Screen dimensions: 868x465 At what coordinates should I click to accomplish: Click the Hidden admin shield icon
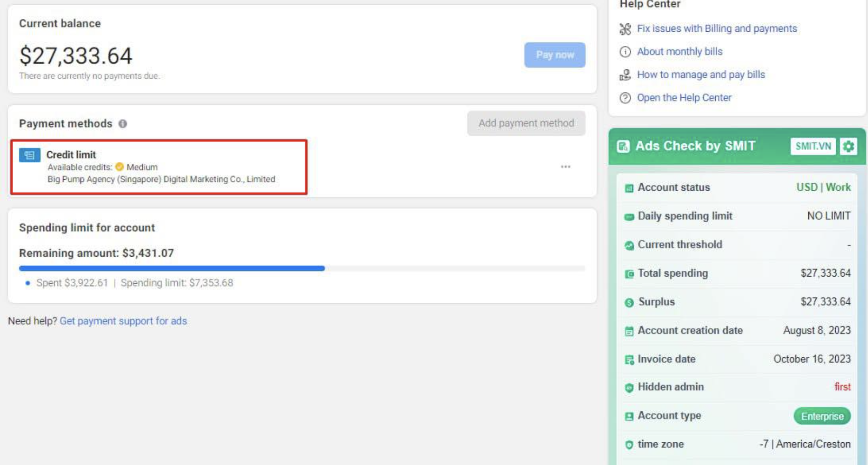click(x=629, y=388)
